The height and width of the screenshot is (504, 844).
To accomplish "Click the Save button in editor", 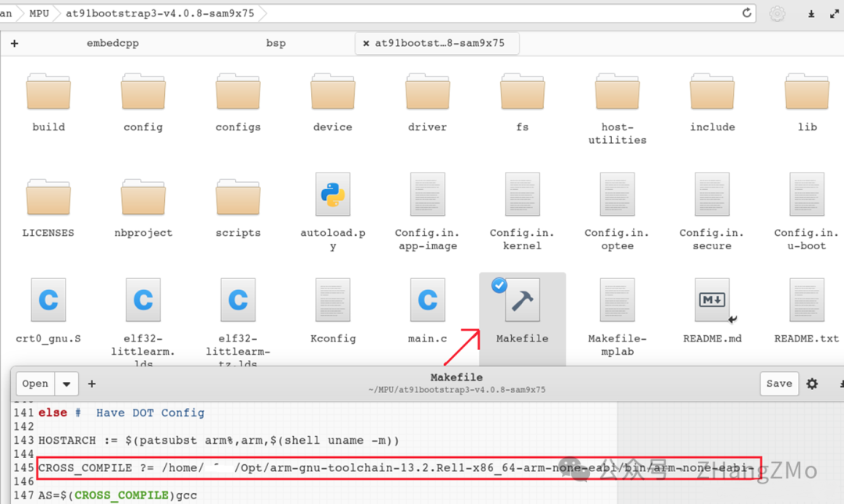I will pyautogui.click(x=779, y=384).
